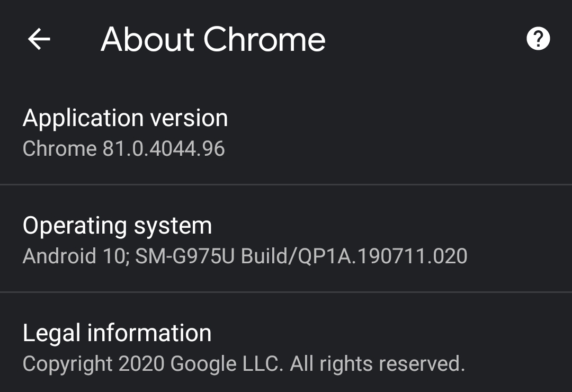Viewport: 572px width, 392px height.
Task: Open help via the question mark icon
Action: click(538, 39)
